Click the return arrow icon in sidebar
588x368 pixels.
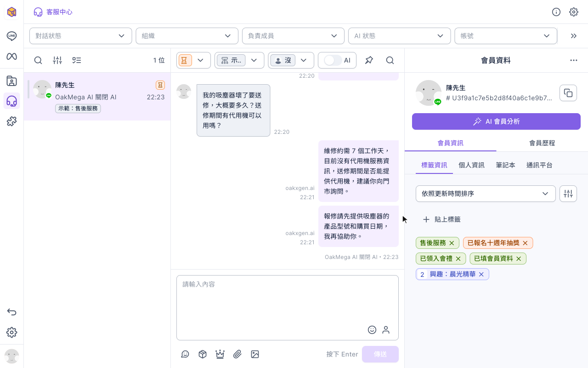pyautogui.click(x=11, y=312)
